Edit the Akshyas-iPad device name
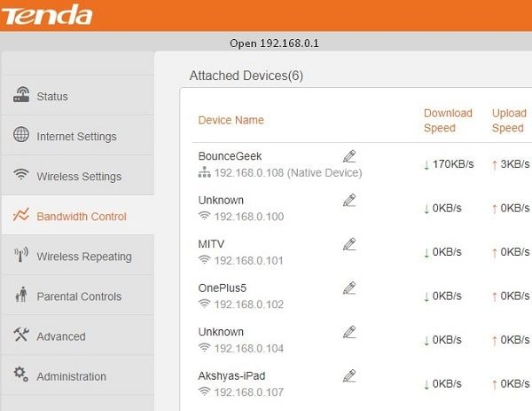 point(349,375)
